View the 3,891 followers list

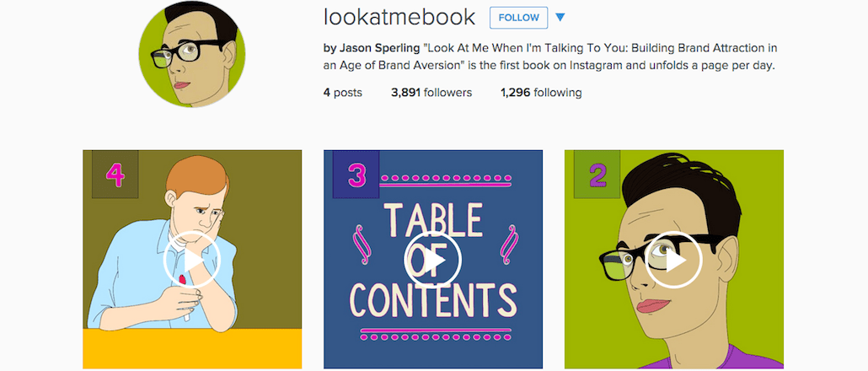(431, 93)
